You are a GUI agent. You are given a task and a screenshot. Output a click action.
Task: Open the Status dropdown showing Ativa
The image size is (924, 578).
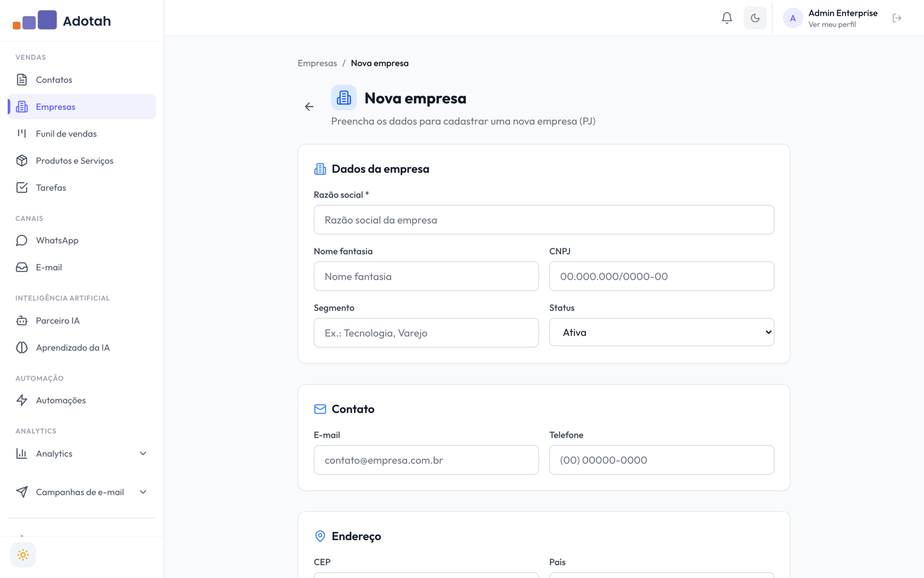661,332
